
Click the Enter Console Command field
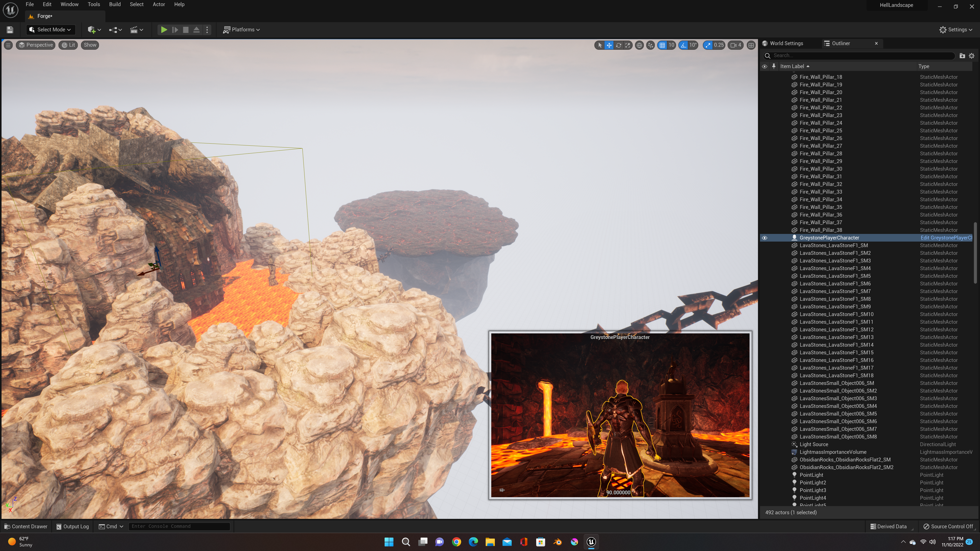[x=179, y=527]
